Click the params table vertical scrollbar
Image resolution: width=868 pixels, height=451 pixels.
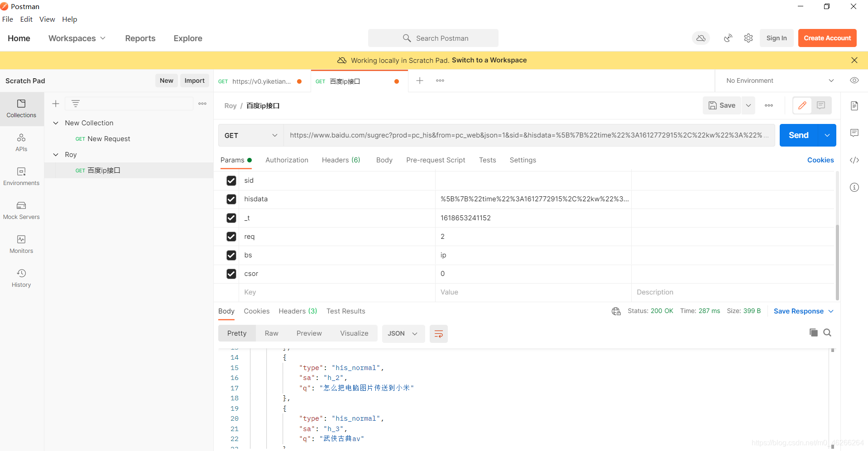click(837, 262)
